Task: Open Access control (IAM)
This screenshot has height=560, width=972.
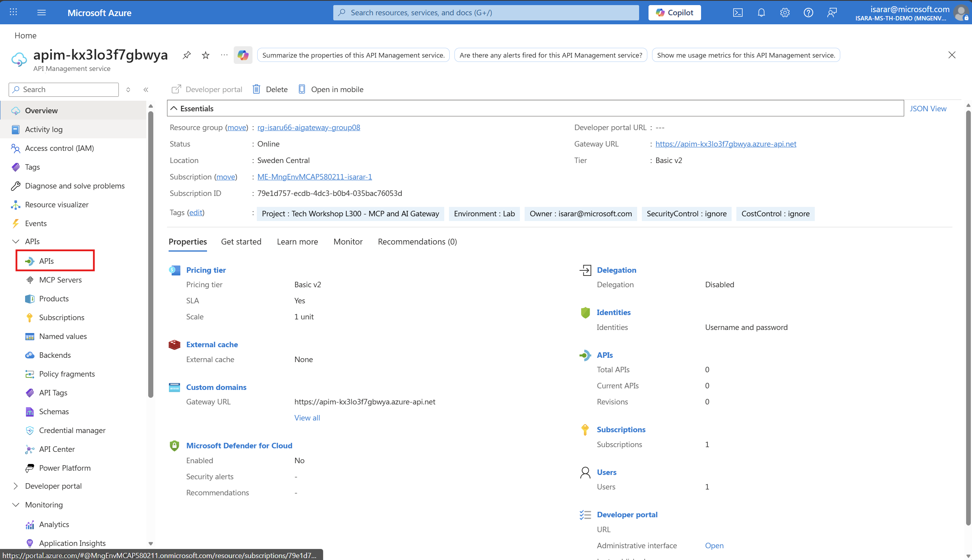Action: (73, 148)
